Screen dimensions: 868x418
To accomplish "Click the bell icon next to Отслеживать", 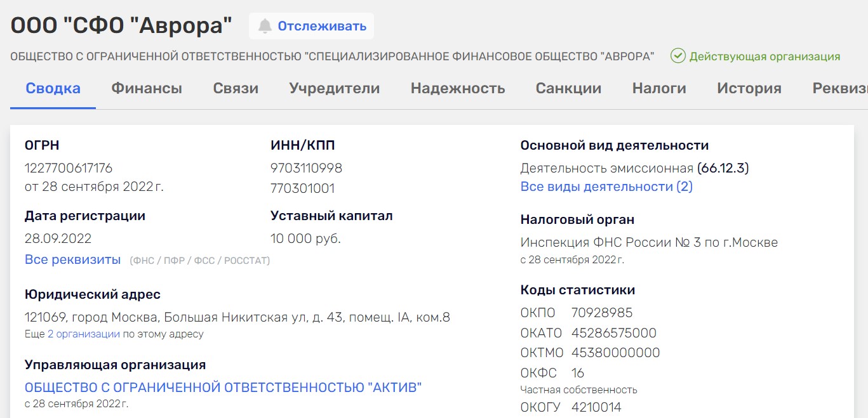I will tap(264, 27).
